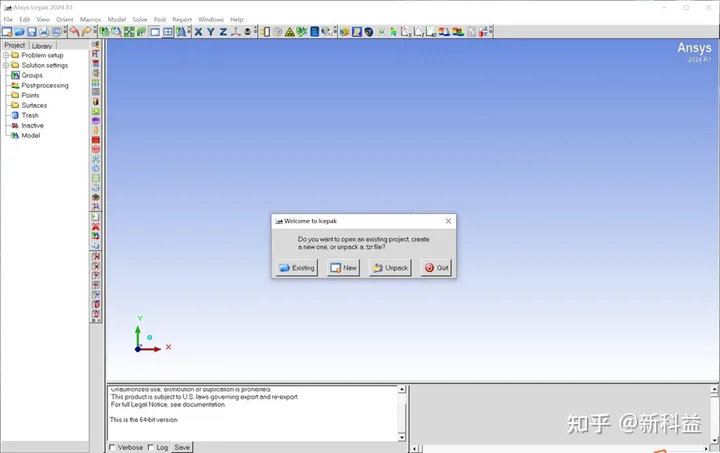Click the Scale to fit icon
The image size is (720, 453).
(x=129, y=32)
